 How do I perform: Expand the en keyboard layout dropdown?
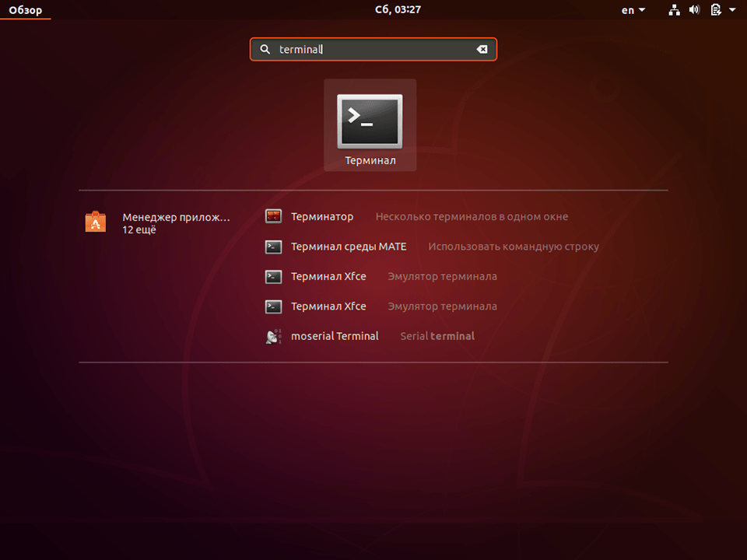[632, 10]
